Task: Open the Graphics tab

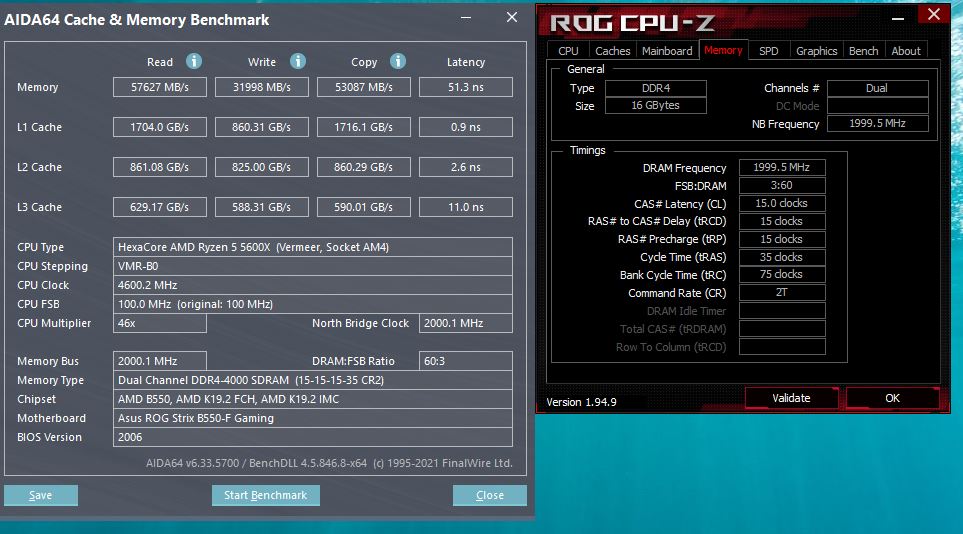Action: coord(816,51)
